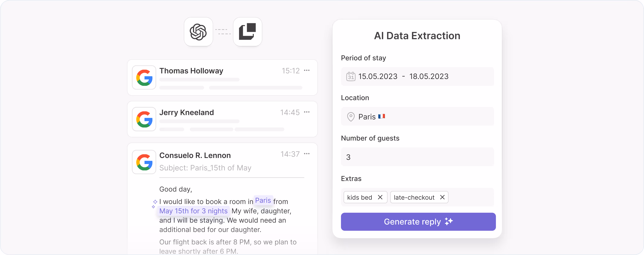Screen dimensions: 644x255
Task: Click the calendar icon in Period of stay
Action: tap(351, 76)
